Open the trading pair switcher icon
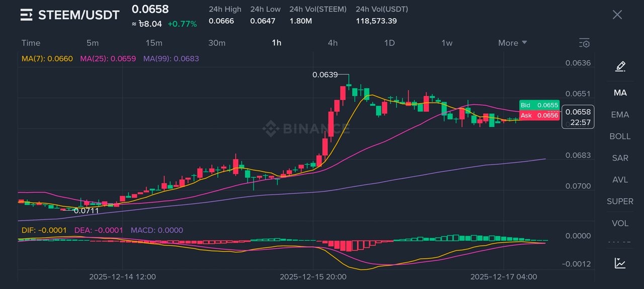 click(x=26, y=15)
